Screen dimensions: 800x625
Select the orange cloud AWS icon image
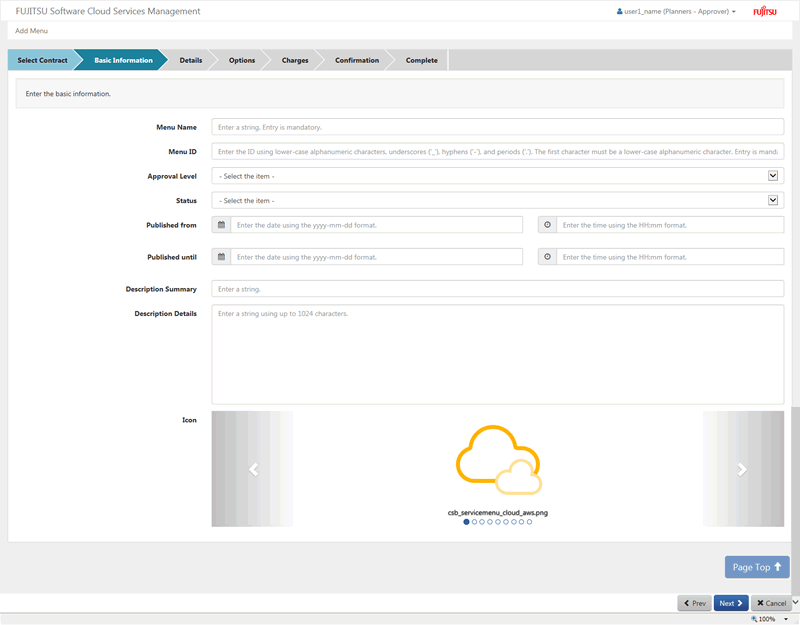(498, 460)
